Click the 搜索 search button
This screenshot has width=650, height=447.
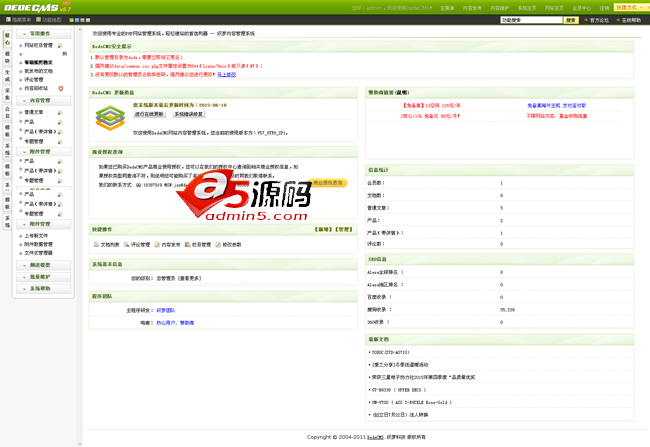571,20
